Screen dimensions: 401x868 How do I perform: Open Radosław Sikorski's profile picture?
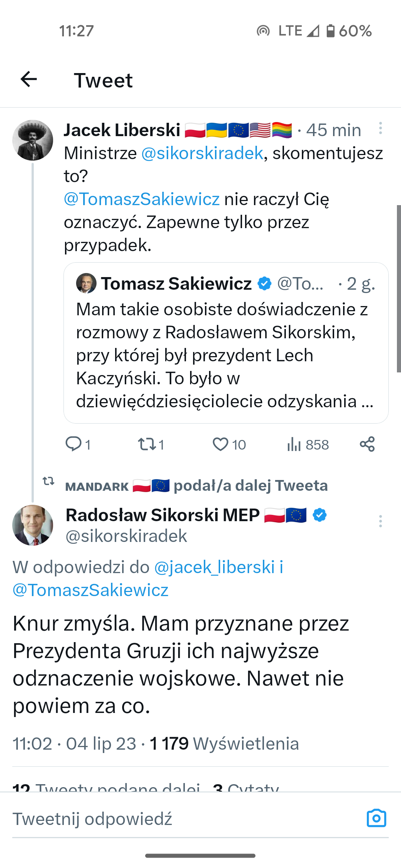[33, 525]
